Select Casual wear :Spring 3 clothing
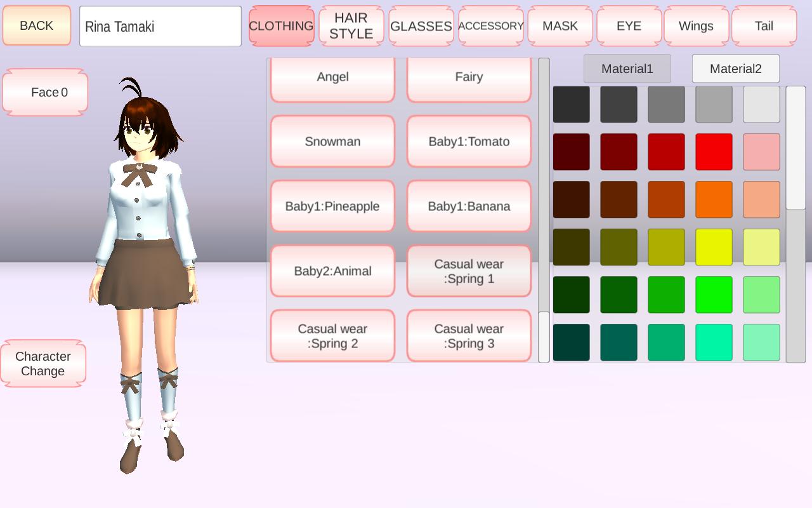 tap(469, 336)
